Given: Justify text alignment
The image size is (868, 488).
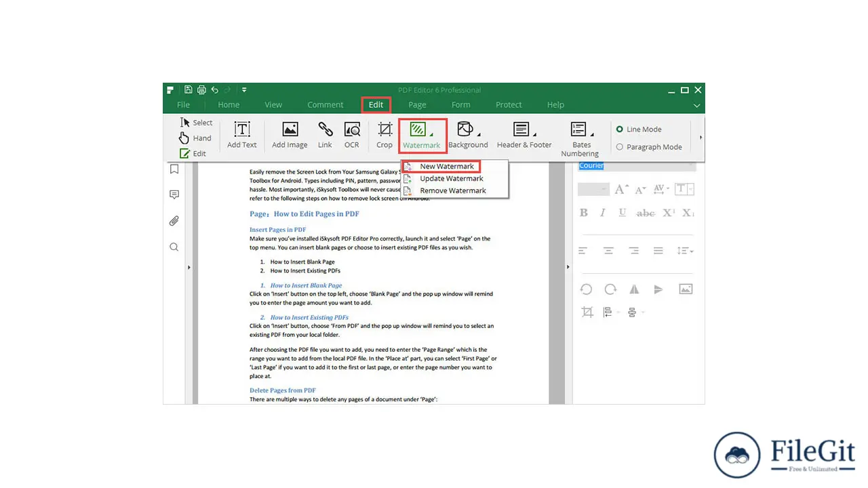Looking at the screenshot, I should [x=658, y=251].
